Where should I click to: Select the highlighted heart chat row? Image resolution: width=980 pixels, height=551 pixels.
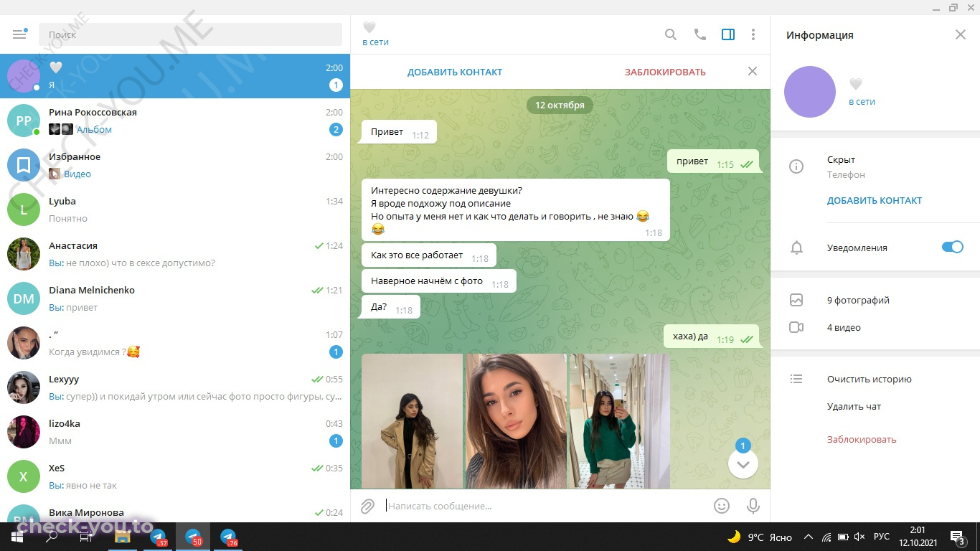pyautogui.click(x=175, y=76)
